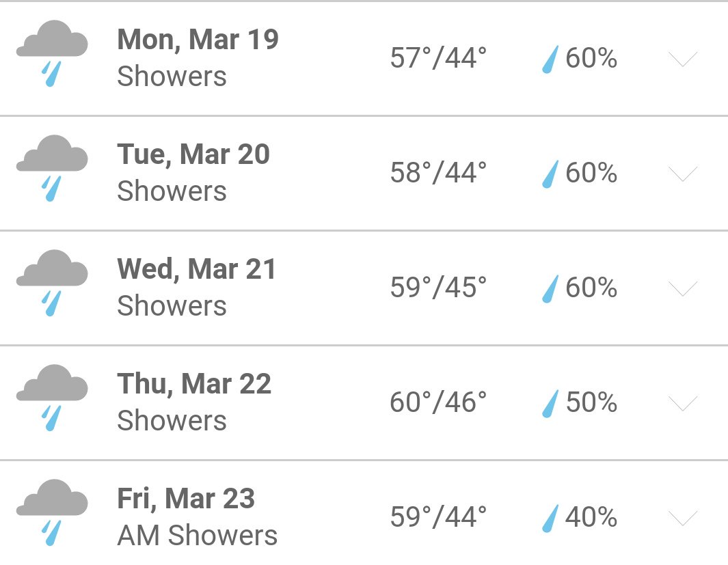Image resolution: width=728 pixels, height=565 pixels.
Task: Expand the Wed, Mar 21 forecast chevron
Action: pos(682,288)
